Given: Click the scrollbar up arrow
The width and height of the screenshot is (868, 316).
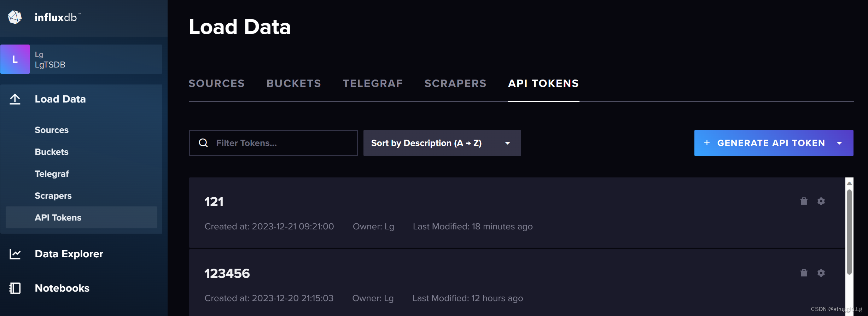Looking at the screenshot, I should pyautogui.click(x=849, y=183).
